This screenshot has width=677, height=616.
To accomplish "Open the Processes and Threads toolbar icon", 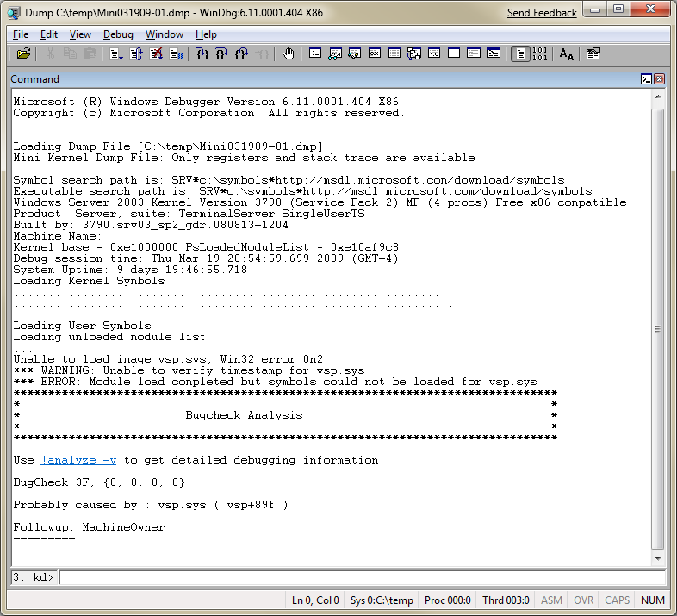I will pos(474,53).
